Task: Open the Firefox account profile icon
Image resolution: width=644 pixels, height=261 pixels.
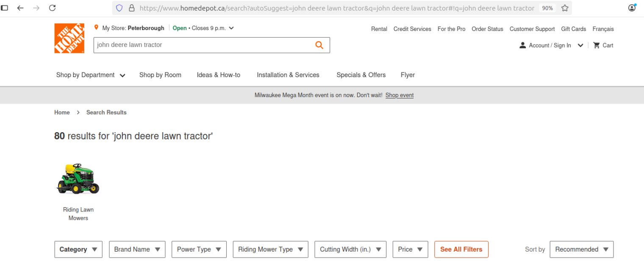Action: click(632, 8)
